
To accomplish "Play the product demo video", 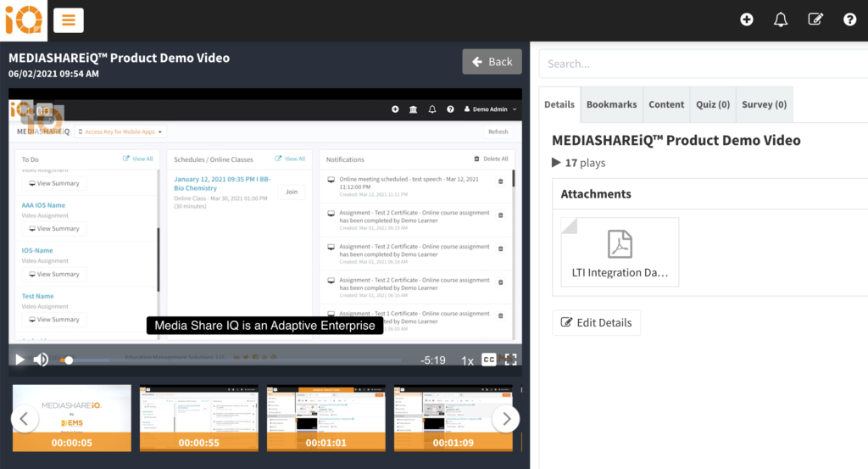I will click(19, 360).
